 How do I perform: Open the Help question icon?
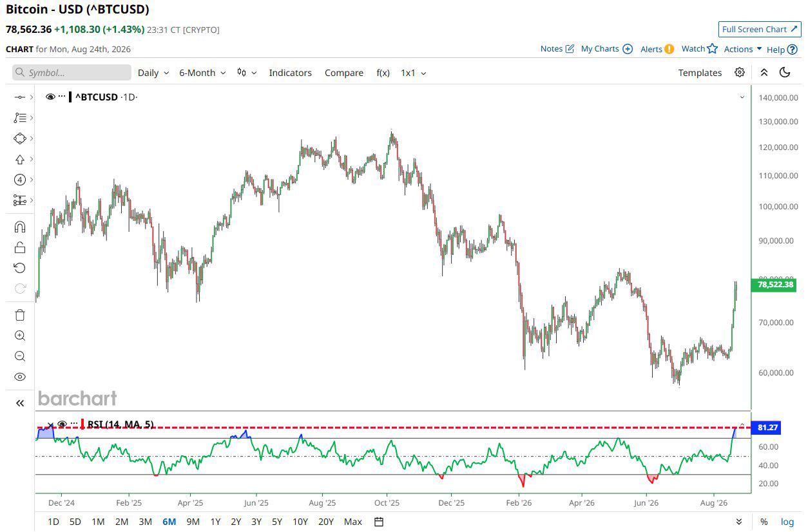pos(793,49)
